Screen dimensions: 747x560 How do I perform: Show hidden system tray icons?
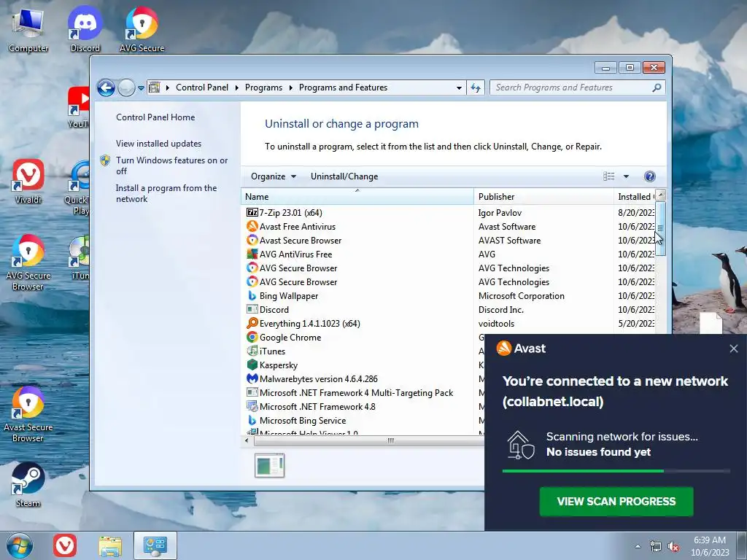tap(638, 547)
